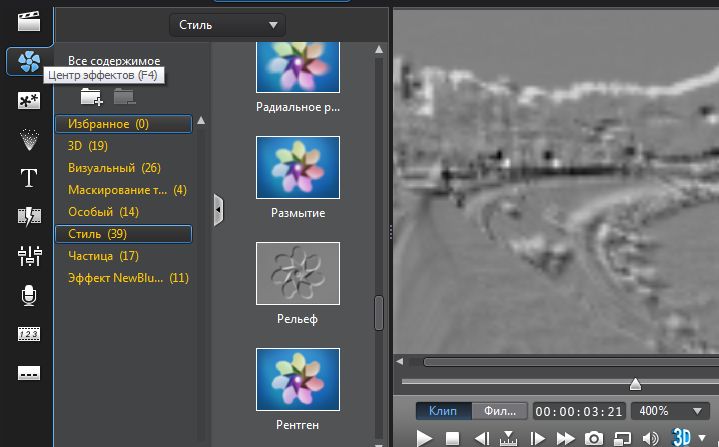Open the Audio Mixing Room sliders icon
The height and width of the screenshot is (447, 719).
(29, 256)
